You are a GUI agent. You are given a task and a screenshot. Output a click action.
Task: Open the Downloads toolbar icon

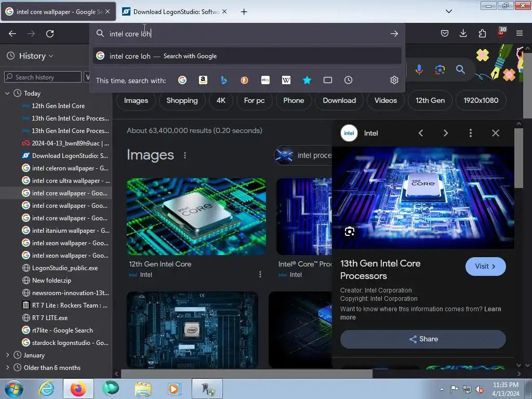[x=463, y=33]
